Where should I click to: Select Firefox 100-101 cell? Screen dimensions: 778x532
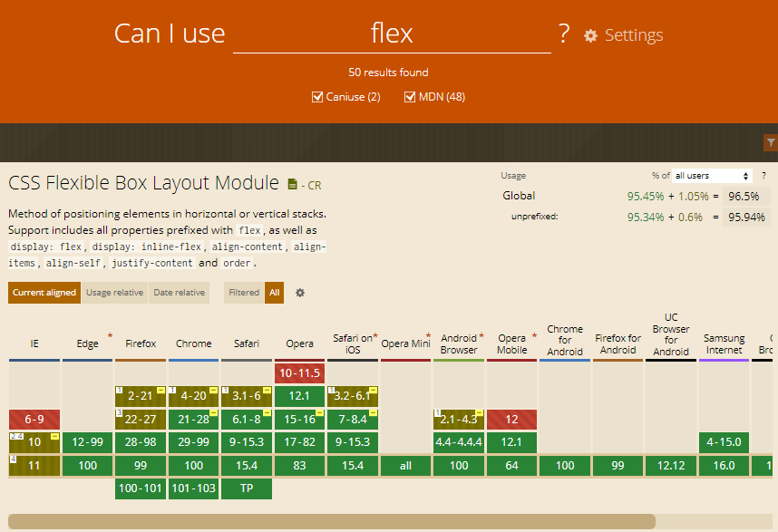(x=141, y=488)
